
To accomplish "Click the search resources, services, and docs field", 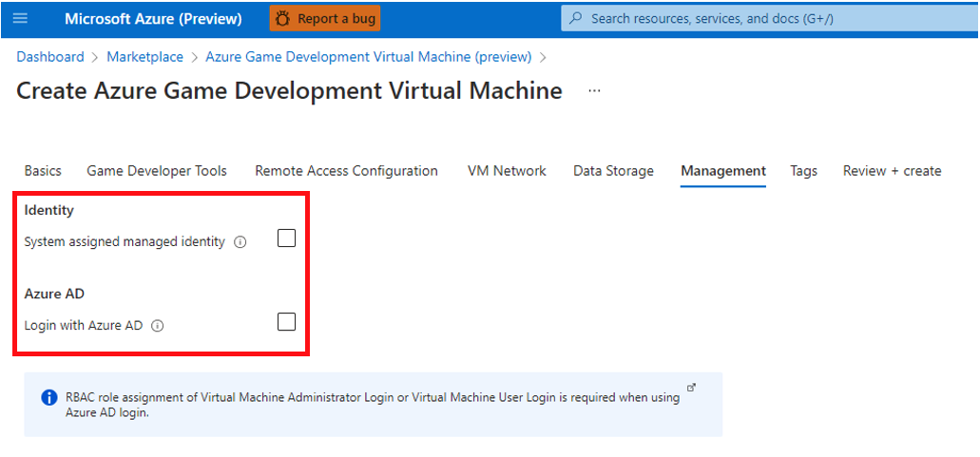I will [770, 18].
